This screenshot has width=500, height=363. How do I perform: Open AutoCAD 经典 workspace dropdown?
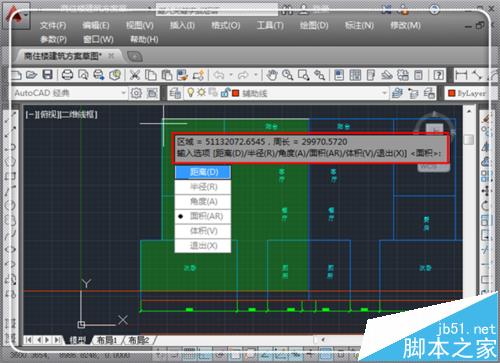tap(70, 93)
